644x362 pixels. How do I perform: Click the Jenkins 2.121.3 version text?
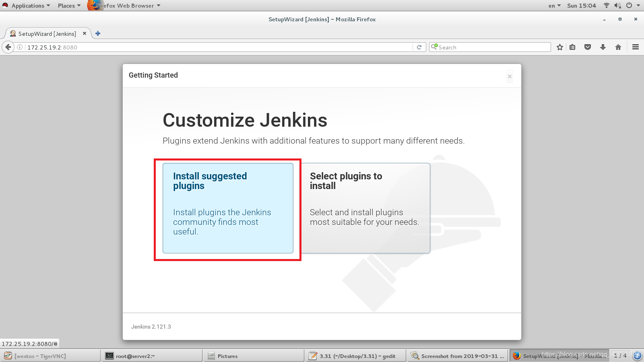pyautogui.click(x=151, y=327)
